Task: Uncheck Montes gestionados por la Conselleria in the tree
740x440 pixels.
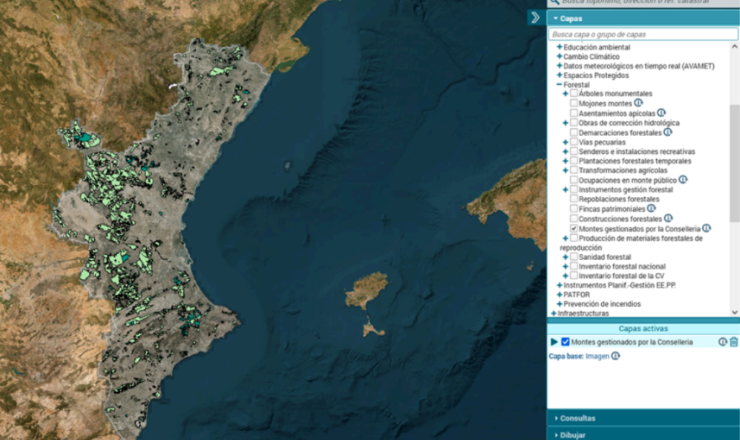Action: (x=574, y=228)
